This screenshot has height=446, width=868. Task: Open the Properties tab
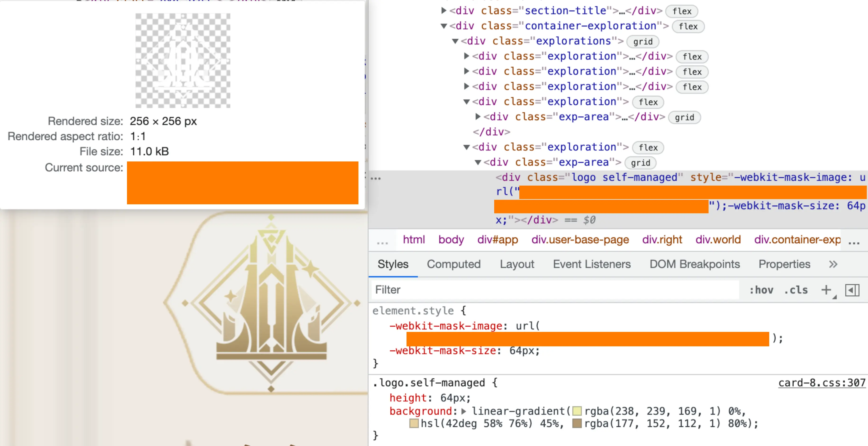(x=784, y=264)
